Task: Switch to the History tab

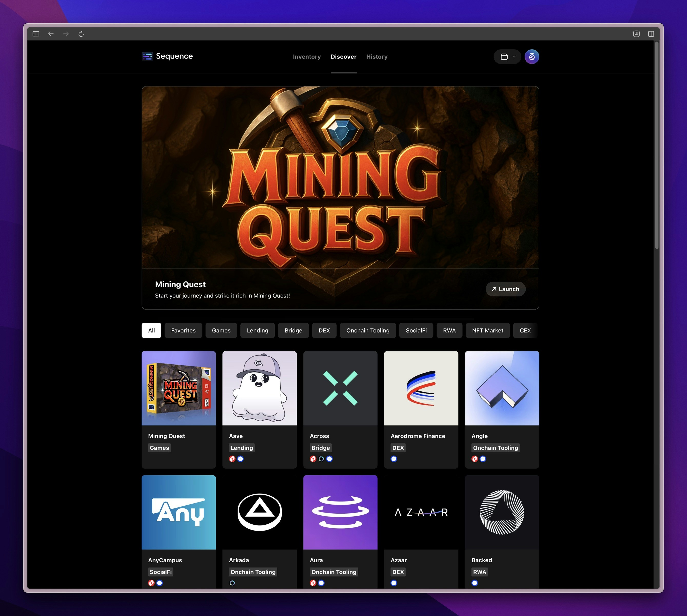Action: (377, 56)
